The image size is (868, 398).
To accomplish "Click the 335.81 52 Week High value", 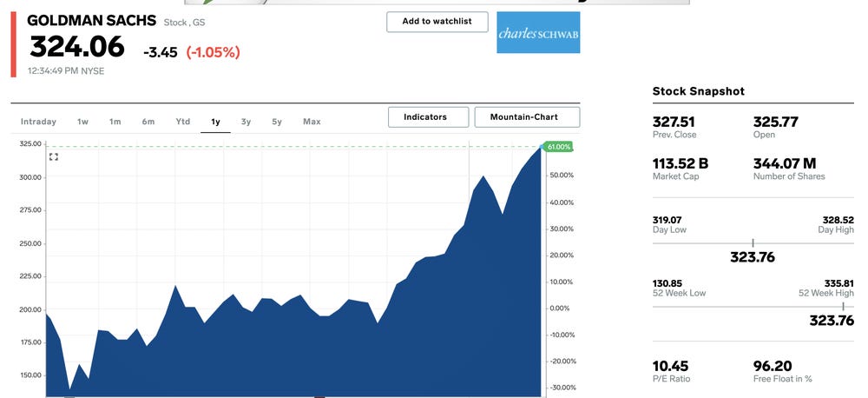I will (839, 283).
